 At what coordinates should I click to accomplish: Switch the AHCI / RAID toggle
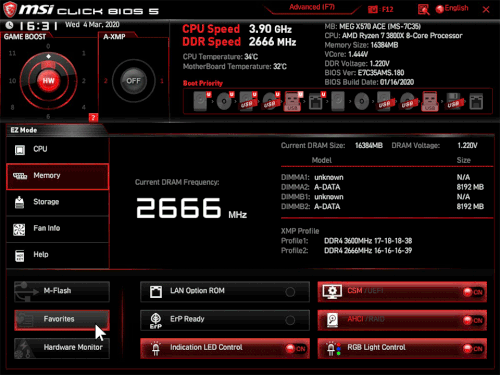click(402, 320)
